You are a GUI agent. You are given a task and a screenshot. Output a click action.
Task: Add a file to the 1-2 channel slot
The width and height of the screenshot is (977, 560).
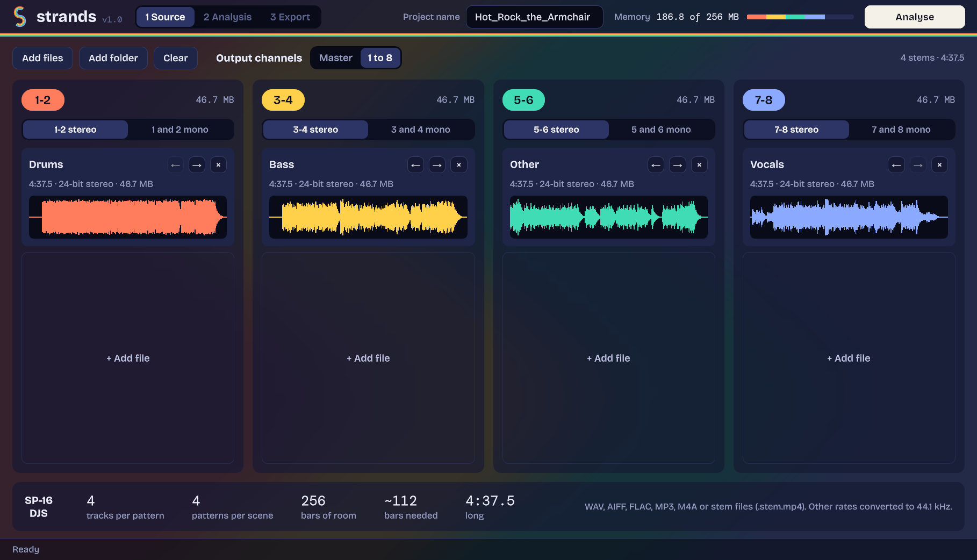[128, 358]
